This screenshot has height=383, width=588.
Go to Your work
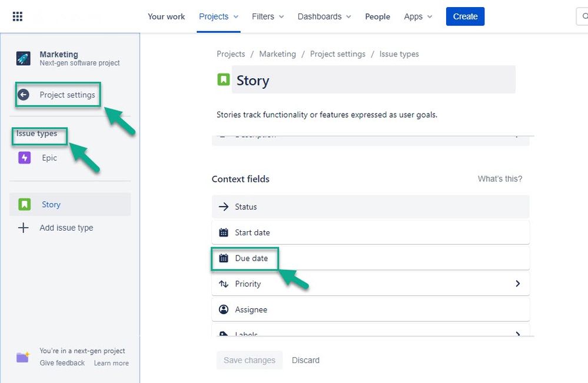point(166,16)
